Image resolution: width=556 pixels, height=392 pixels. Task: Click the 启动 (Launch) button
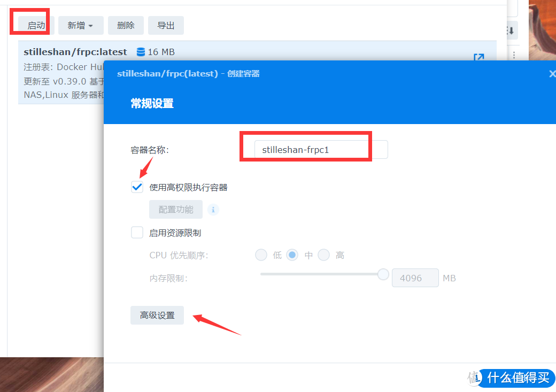36,26
